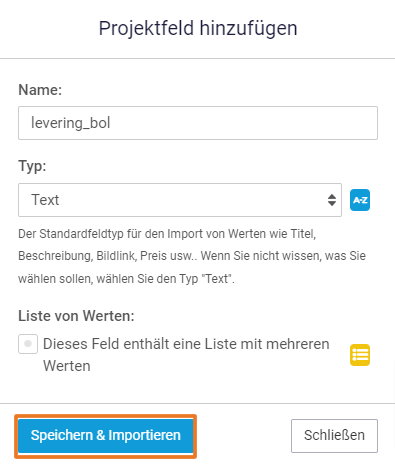Screen dimensions: 395x467
Task: Toggle via label Dieses Feld enthält eine Liste
Action: point(186,344)
